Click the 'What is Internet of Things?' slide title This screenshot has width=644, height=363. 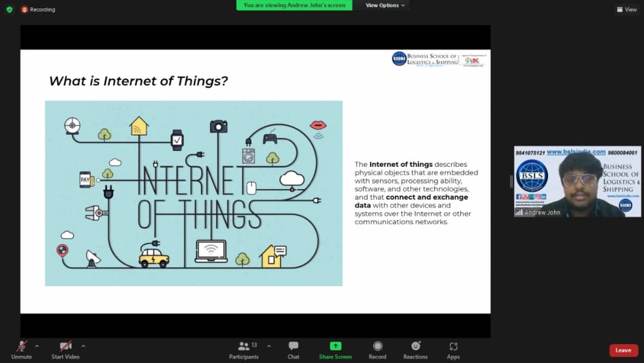(x=138, y=81)
